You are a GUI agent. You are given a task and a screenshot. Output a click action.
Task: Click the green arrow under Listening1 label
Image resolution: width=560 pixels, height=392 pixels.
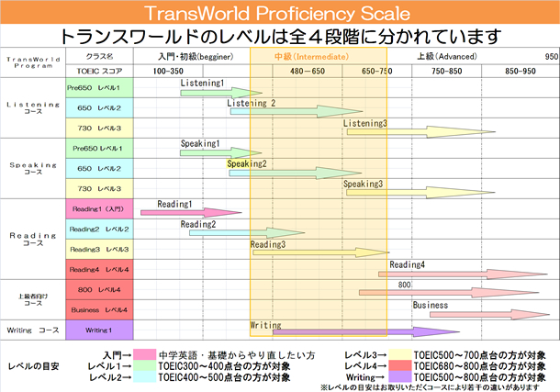(x=221, y=93)
